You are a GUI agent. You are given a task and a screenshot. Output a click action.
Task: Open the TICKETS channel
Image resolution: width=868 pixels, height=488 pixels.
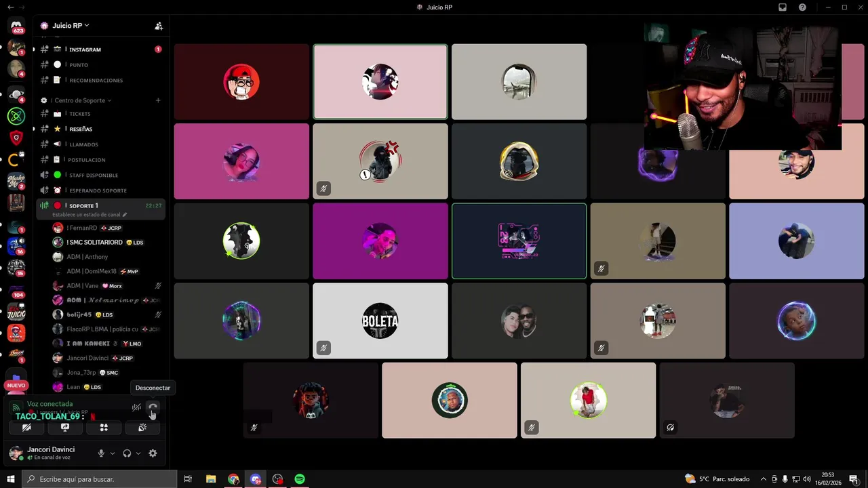(x=100, y=114)
